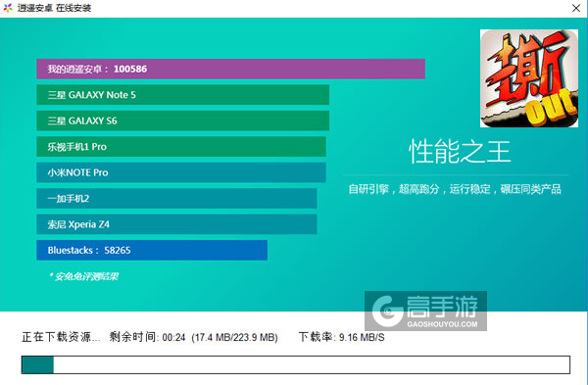Select the 三星 GALAXY Note 5 bar
The height and width of the screenshot is (385, 588).
pos(182,95)
